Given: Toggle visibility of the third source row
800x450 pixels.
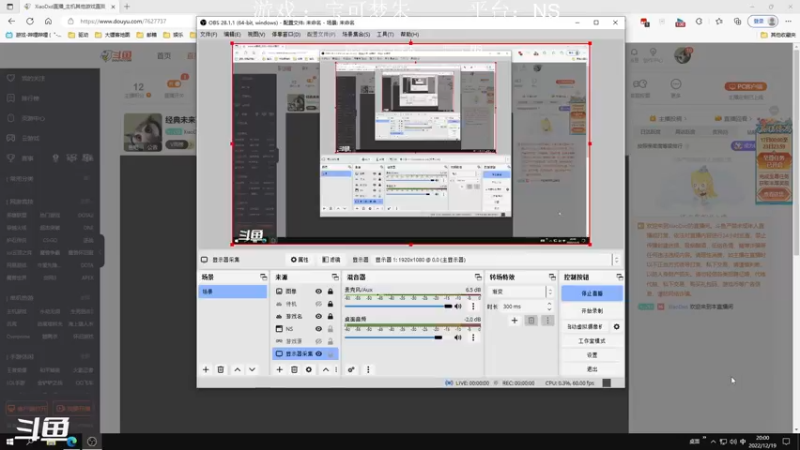Looking at the screenshot, I should pos(318,316).
